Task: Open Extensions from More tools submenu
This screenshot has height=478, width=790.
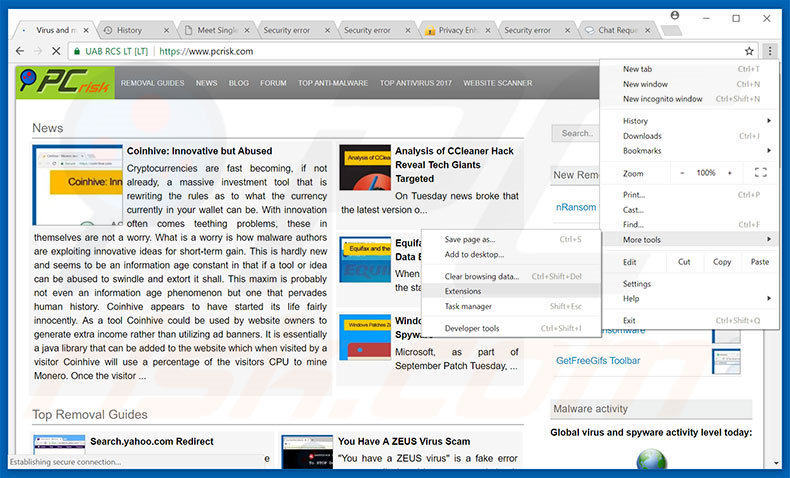Action: (x=511, y=291)
